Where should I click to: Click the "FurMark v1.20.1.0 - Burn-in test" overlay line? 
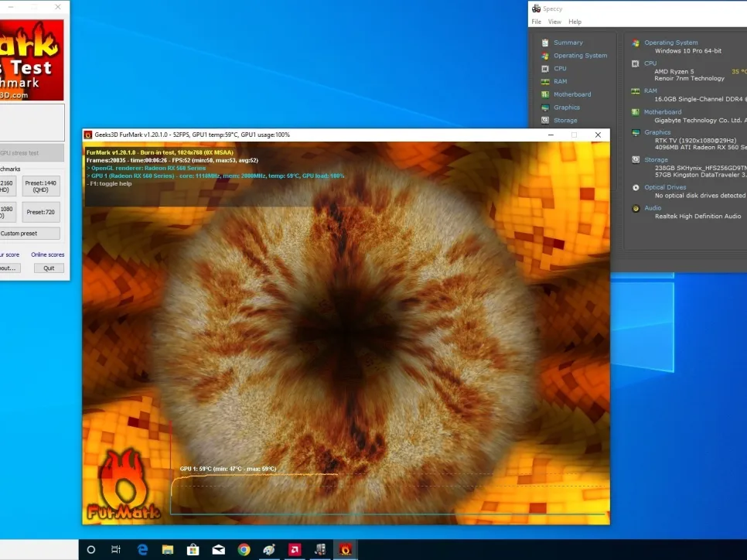coord(160,152)
